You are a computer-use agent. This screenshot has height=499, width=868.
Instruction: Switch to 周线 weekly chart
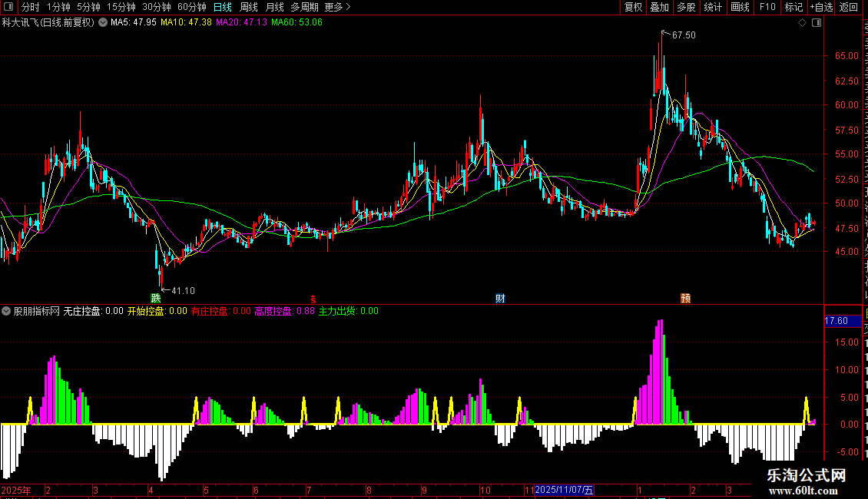coord(249,7)
